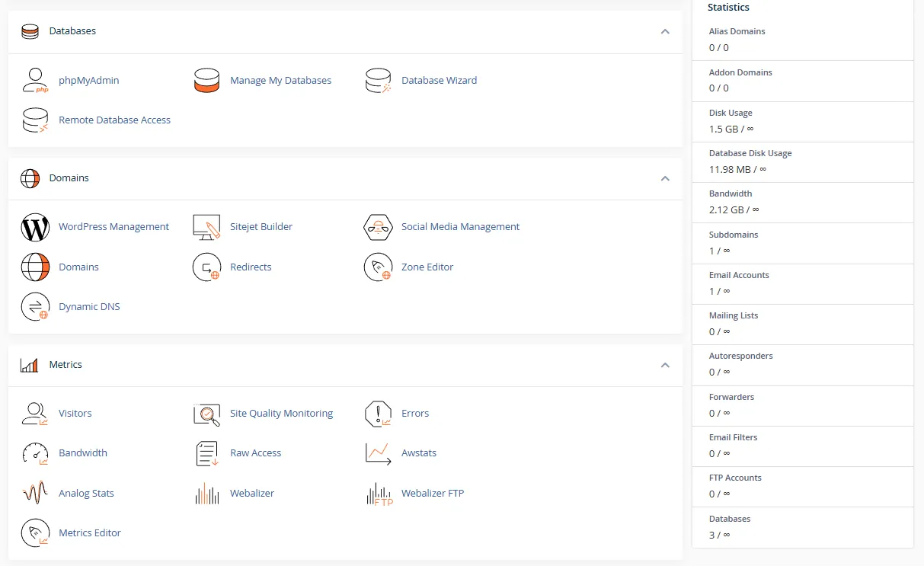924x566 pixels.
Task: Click the Metrics section title text
Action: pos(66,365)
